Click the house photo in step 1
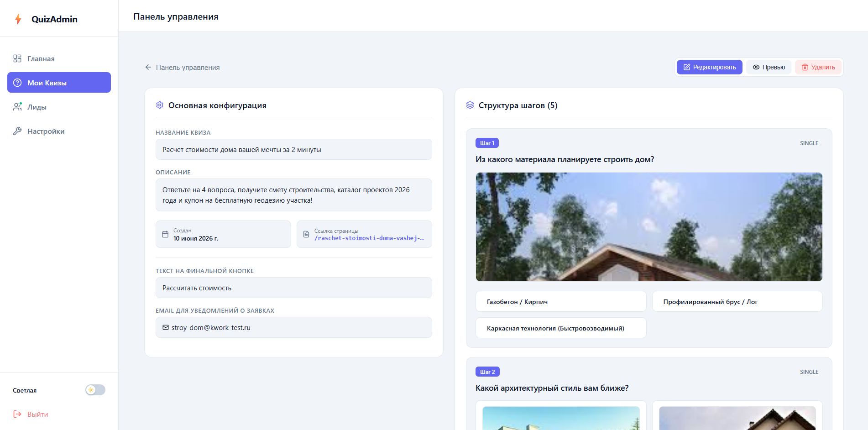 [x=649, y=227]
